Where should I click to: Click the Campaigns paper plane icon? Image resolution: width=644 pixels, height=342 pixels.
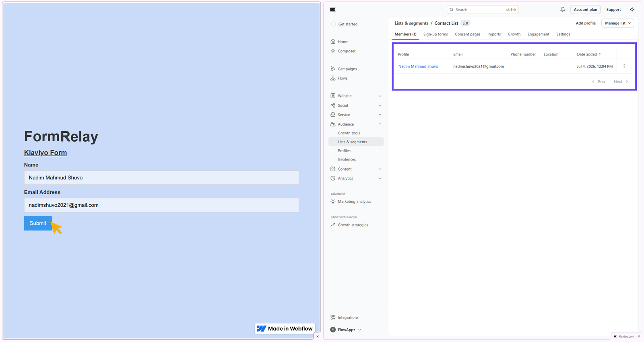333,69
